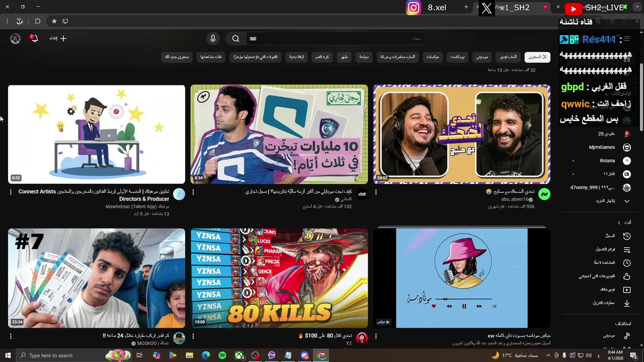Image resolution: width=644 pixels, height=362 pixels.
Task: Select the 'ميكسات' filter chip
Action: [x=433, y=57]
